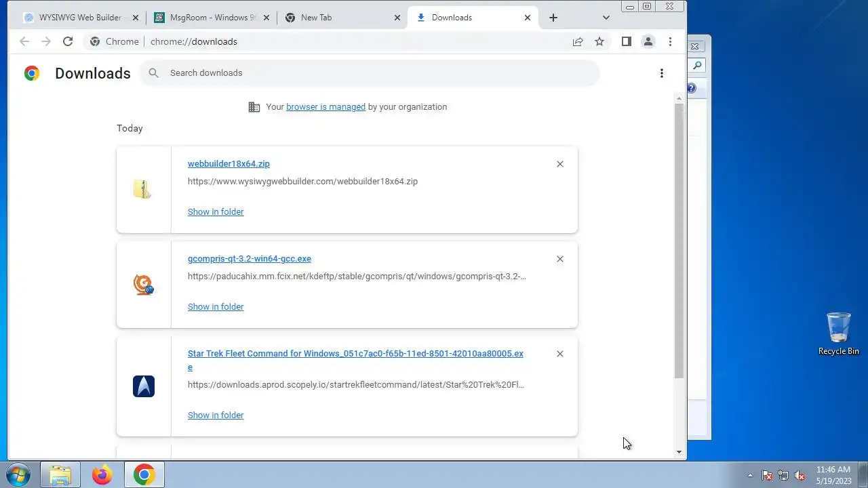868x488 pixels.
Task: Click the wysiwygwebbuilder.com source URL text
Action: click(x=302, y=181)
